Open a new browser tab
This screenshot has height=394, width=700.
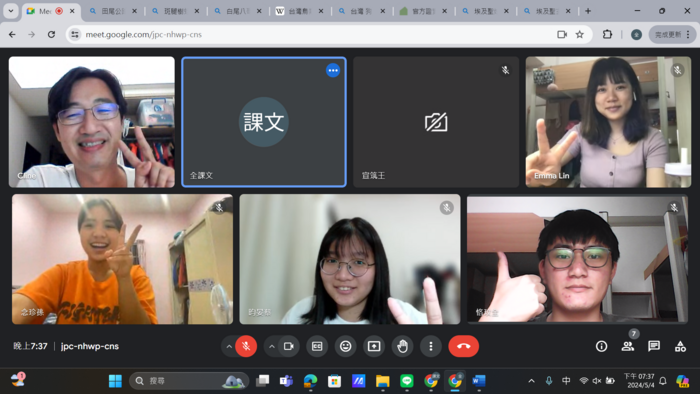588,11
